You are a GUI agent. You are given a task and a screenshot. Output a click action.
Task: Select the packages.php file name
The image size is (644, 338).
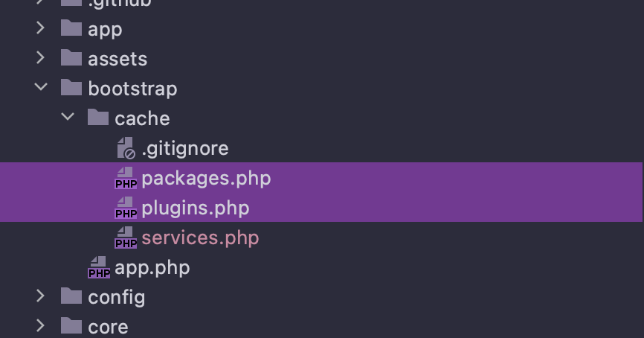pyautogui.click(x=206, y=179)
